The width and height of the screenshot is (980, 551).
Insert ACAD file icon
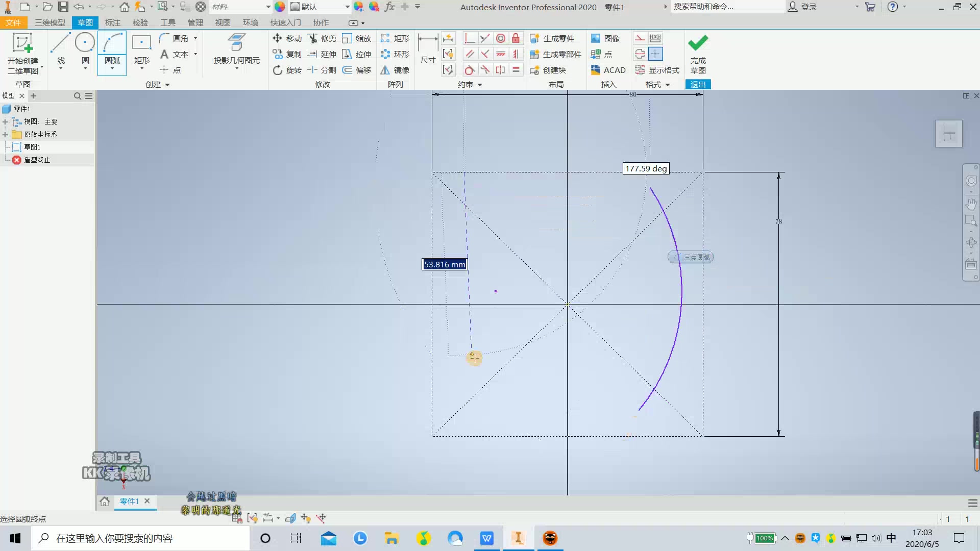[608, 70]
